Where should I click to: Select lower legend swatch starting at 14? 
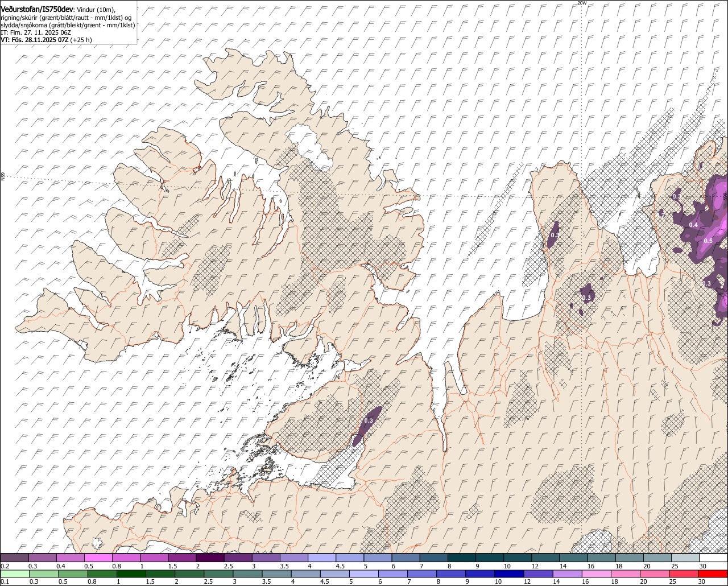(x=568, y=573)
